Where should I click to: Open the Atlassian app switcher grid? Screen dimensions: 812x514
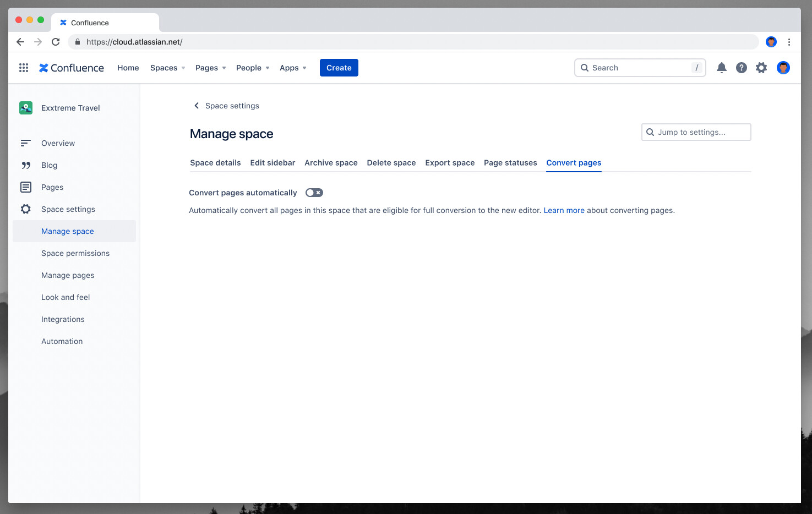coord(23,67)
